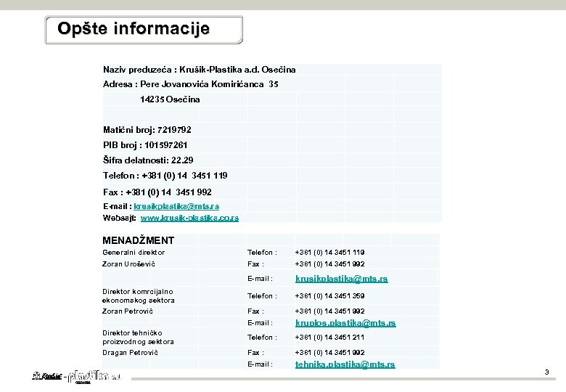Select the page number 3

pos(547,372)
